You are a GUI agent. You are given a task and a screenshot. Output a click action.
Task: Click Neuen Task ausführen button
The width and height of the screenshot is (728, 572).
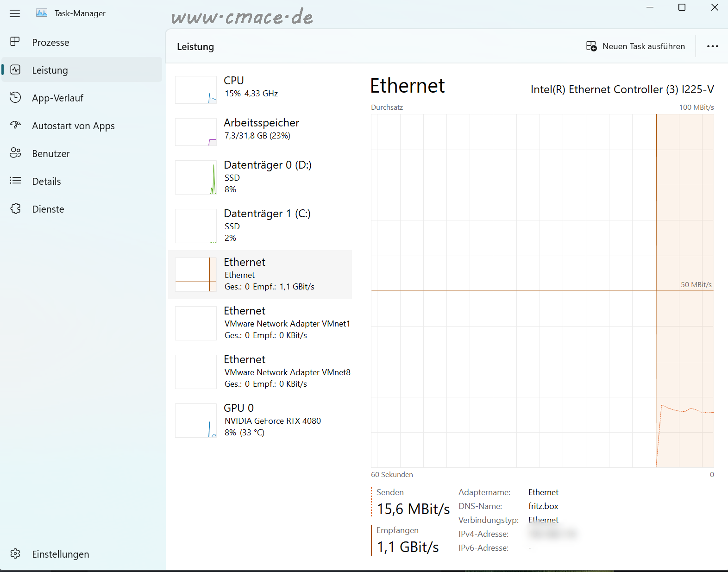click(x=635, y=46)
